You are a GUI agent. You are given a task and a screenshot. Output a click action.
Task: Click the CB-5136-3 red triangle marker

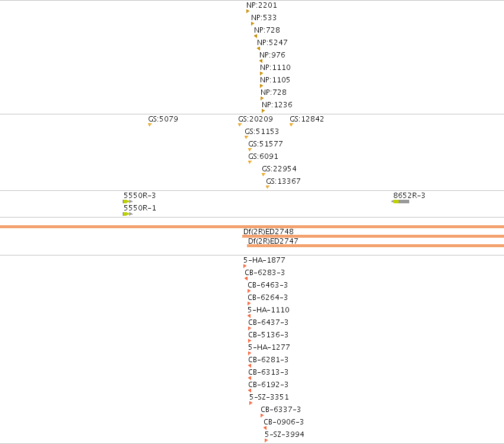(250, 341)
